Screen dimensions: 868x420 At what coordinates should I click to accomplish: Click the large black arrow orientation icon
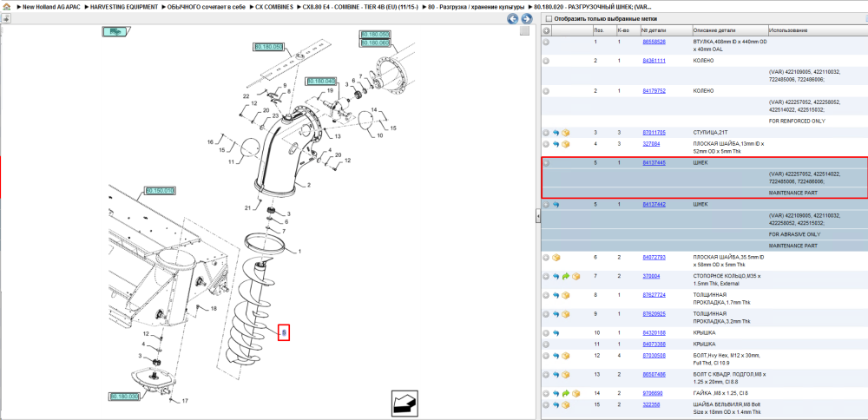(x=404, y=403)
